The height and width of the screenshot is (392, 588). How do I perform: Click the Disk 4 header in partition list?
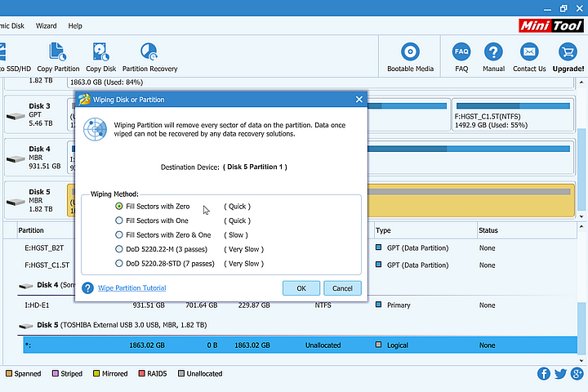coord(47,285)
